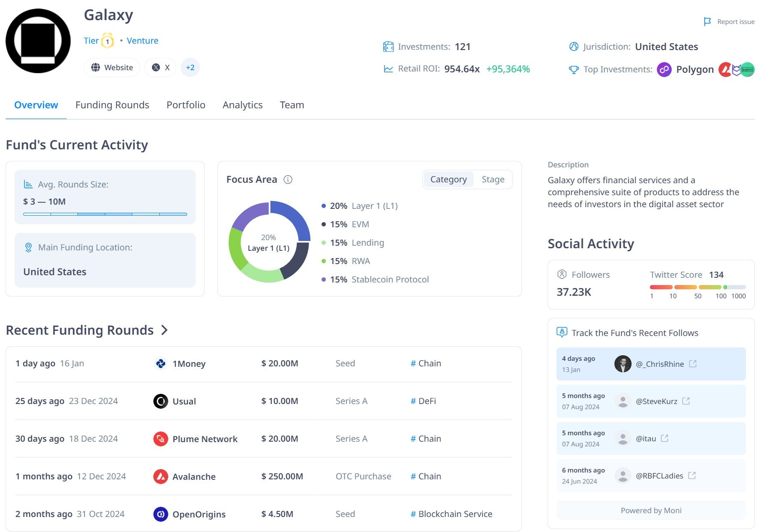Open the Team tab
The height and width of the screenshot is (532, 760).
(292, 105)
